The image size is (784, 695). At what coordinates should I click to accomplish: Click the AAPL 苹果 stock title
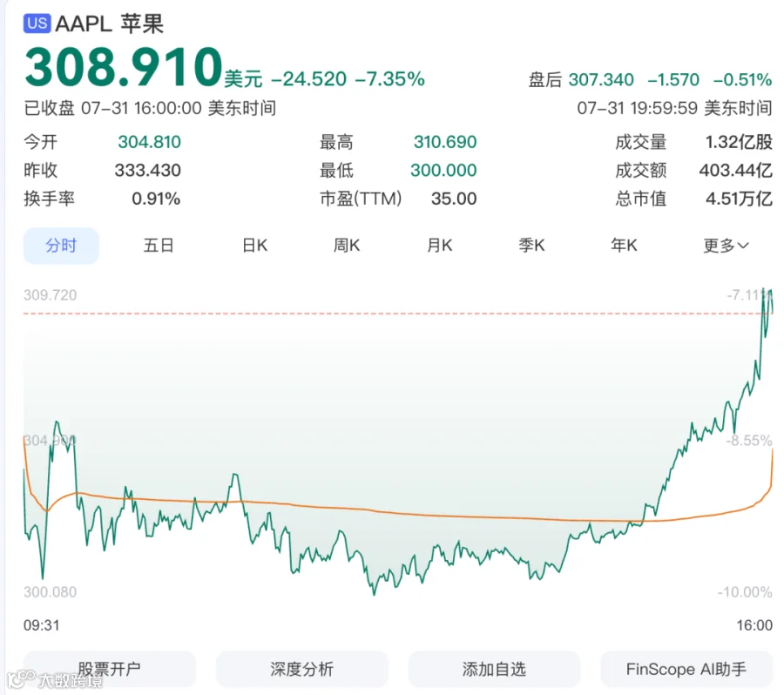coord(109,24)
